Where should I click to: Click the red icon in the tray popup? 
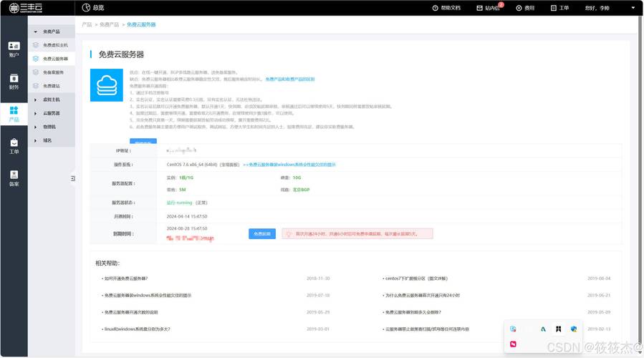(x=513, y=344)
